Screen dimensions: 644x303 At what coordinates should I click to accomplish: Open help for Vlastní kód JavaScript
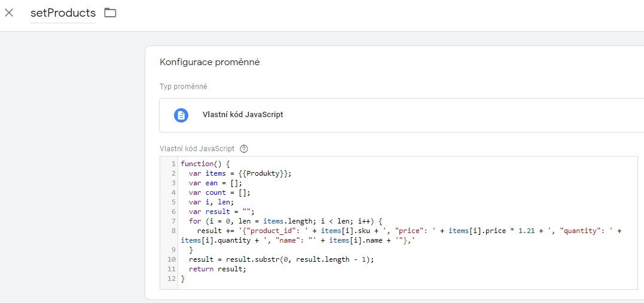(244, 149)
